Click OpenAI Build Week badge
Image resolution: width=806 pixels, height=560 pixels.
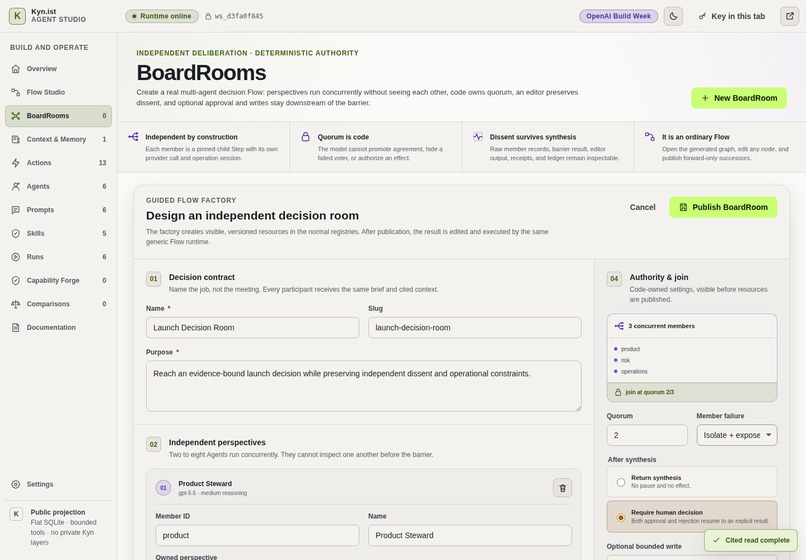618,16
